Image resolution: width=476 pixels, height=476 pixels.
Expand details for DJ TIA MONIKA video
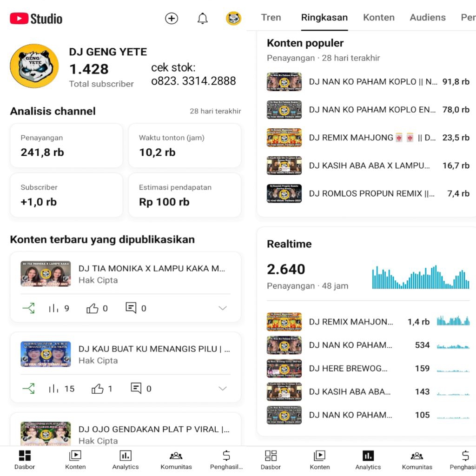[x=223, y=308]
